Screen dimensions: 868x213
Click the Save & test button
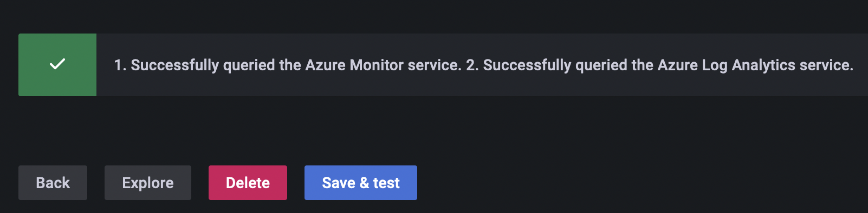(x=361, y=183)
